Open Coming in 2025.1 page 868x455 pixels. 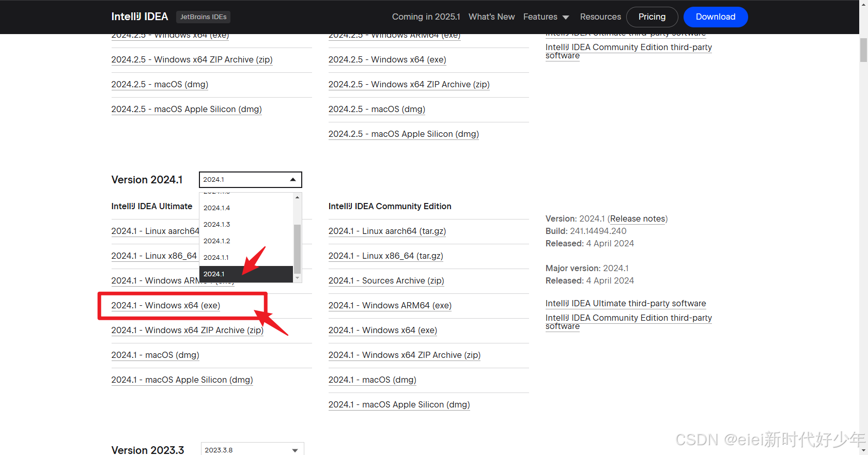[426, 17]
